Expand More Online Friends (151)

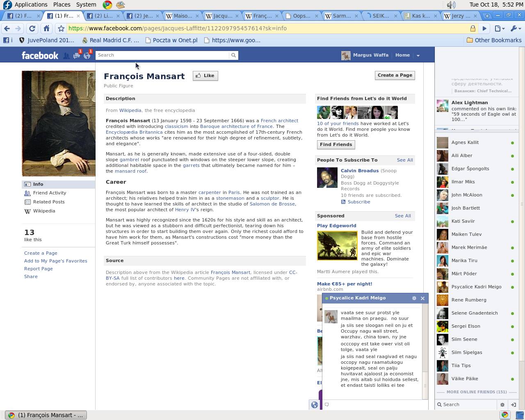(477, 392)
